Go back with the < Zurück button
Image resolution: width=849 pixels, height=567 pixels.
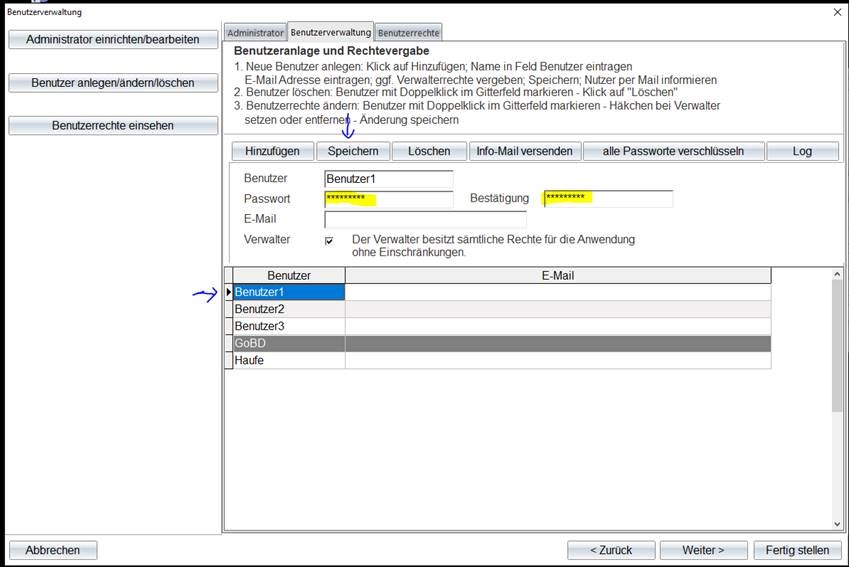pos(611,550)
